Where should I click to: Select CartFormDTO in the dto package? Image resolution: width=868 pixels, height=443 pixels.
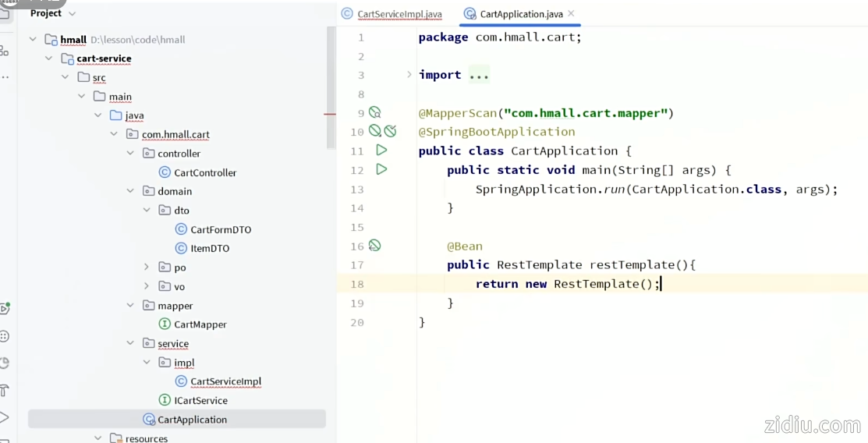tap(221, 229)
